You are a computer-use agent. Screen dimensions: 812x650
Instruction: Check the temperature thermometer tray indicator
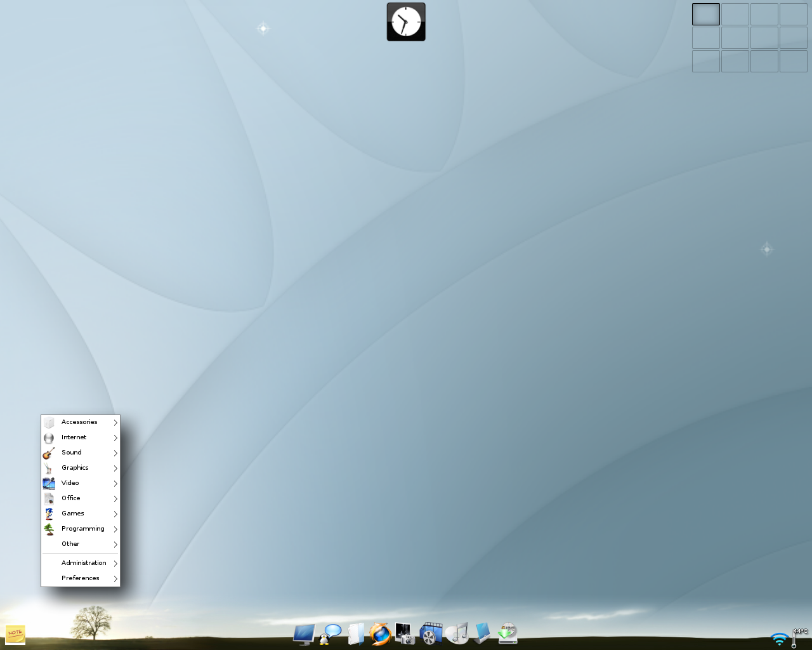point(799,638)
